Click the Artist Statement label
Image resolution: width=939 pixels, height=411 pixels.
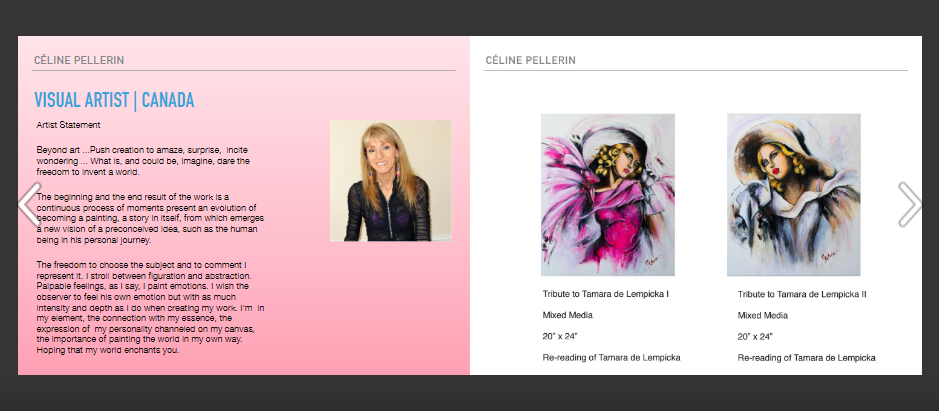click(68, 125)
